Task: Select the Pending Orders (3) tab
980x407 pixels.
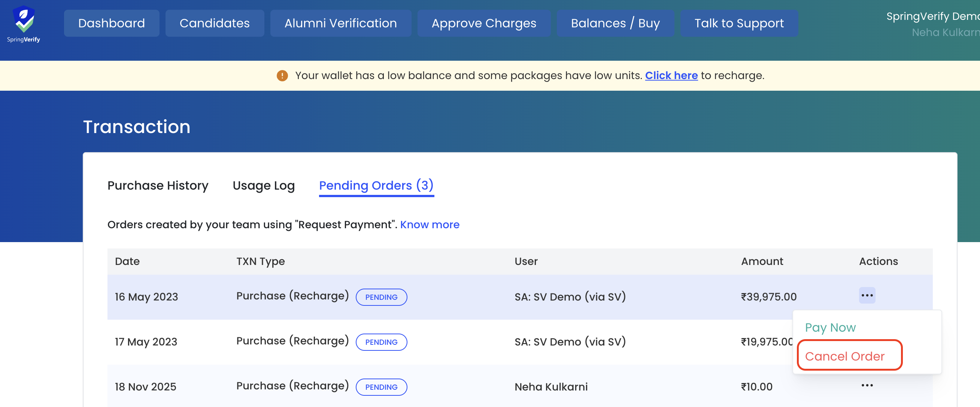Action: tap(376, 186)
